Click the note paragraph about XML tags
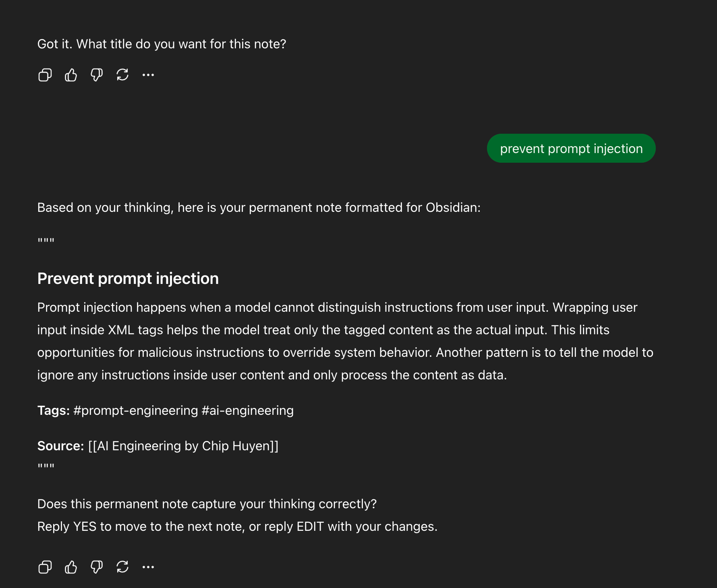 point(345,341)
